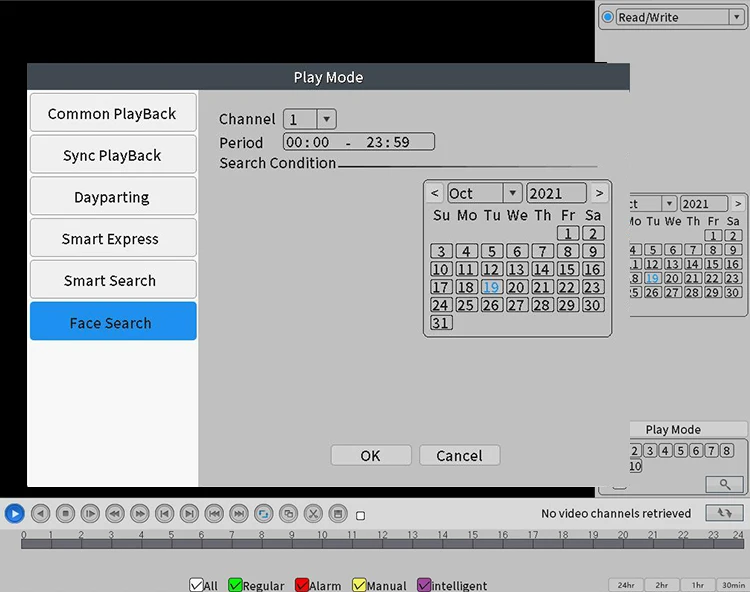This screenshot has height=592, width=750.
Task: Open the Channel dropdown
Action: (x=326, y=119)
